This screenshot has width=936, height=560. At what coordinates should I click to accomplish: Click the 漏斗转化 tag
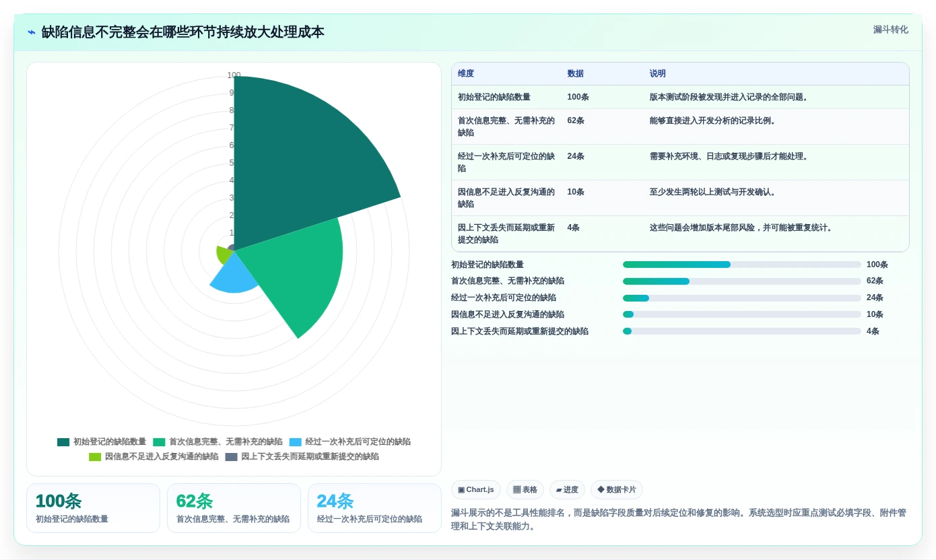(890, 30)
